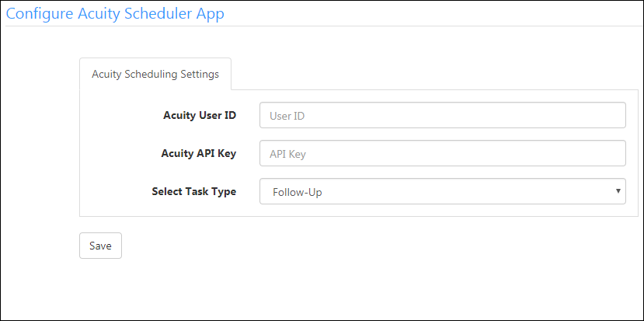Focus the Acuity API Key text box
The height and width of the screenshot is (321, 644).
click(443, 153)
